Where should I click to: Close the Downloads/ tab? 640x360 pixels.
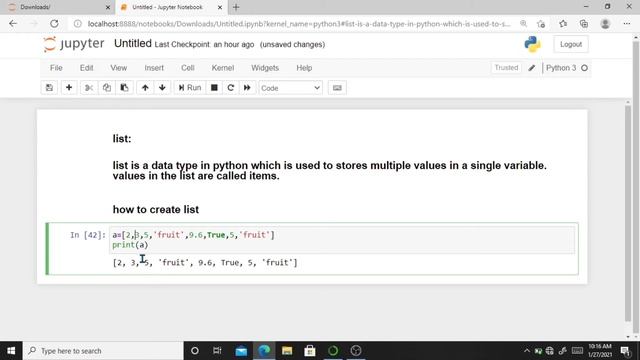coord(108,7)
